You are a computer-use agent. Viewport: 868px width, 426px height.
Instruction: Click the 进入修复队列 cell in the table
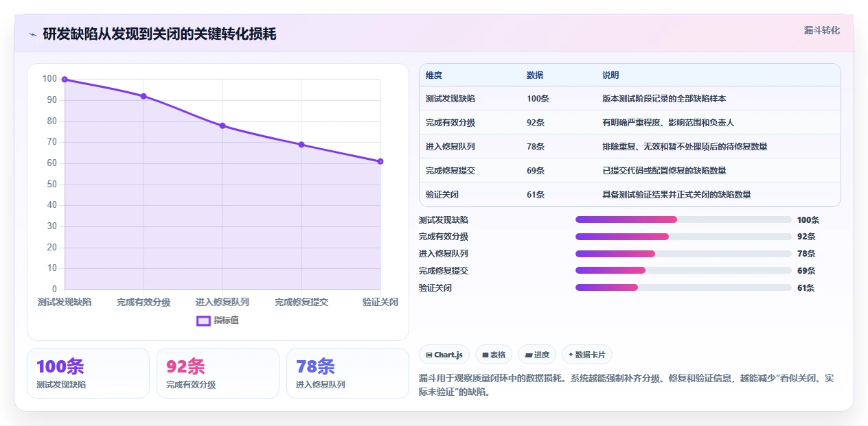pos(450,147)
